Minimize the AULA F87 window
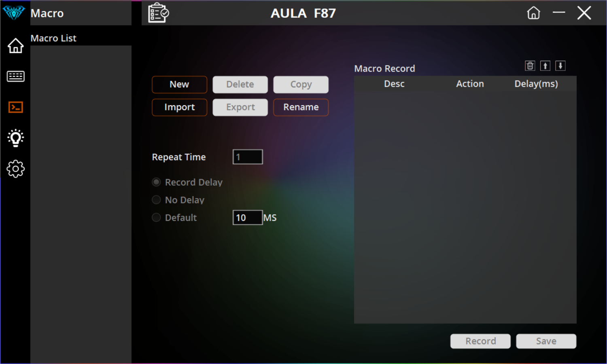Viewport: 607px width, 364px height. click(559, 13)
